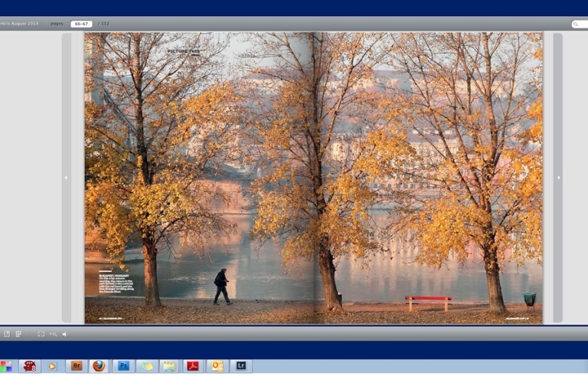Click the right magazine page
Image resolution: width=588 pixels, height=392 pixels.
[429, 178]
